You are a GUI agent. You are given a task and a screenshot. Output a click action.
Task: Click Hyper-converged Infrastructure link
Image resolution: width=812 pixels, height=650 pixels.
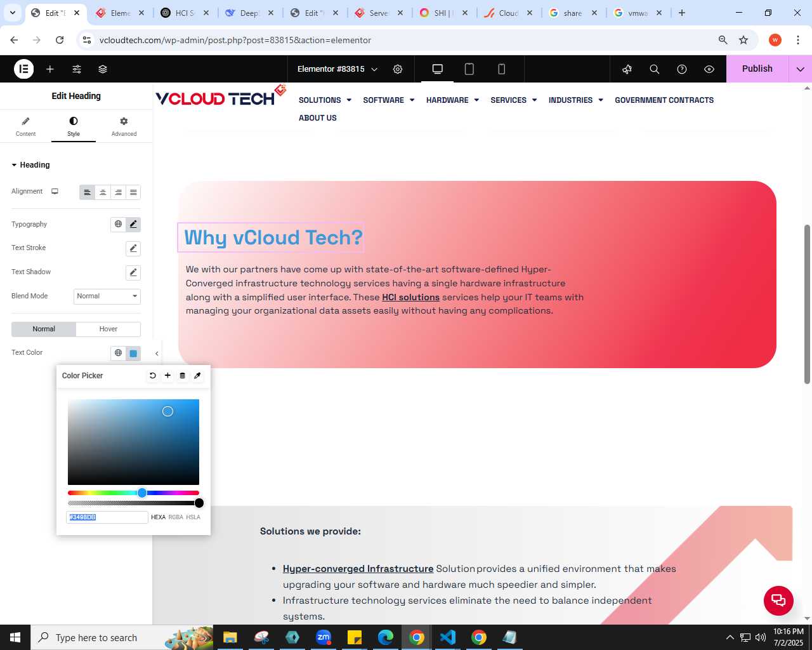(x=358, y=569)
